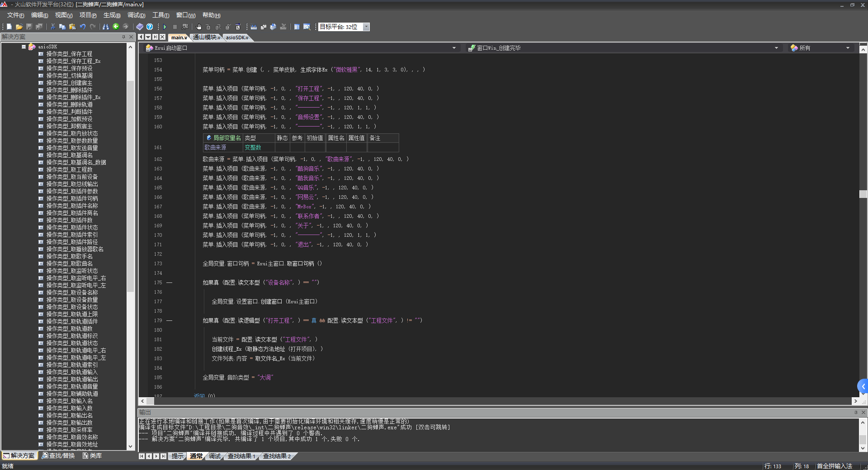Open the 生成 menu
Image resolution: width=868 pixels, height=470 pixels.
point(112,15)
